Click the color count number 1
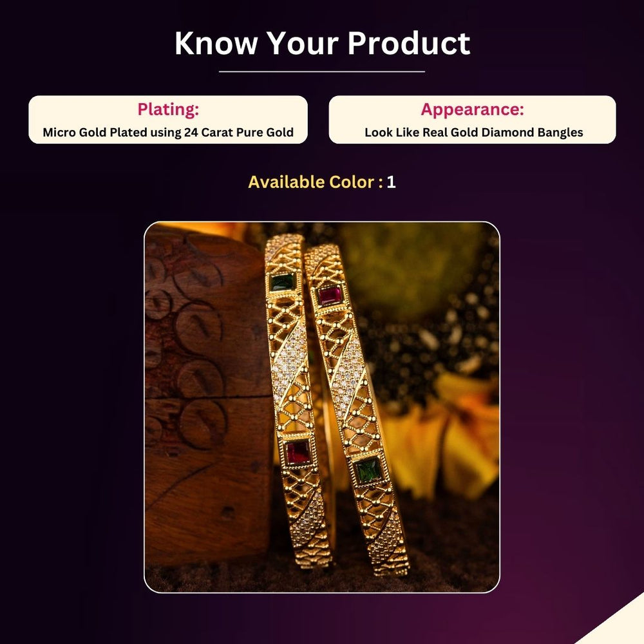644x644 pixels. point(391,182)
